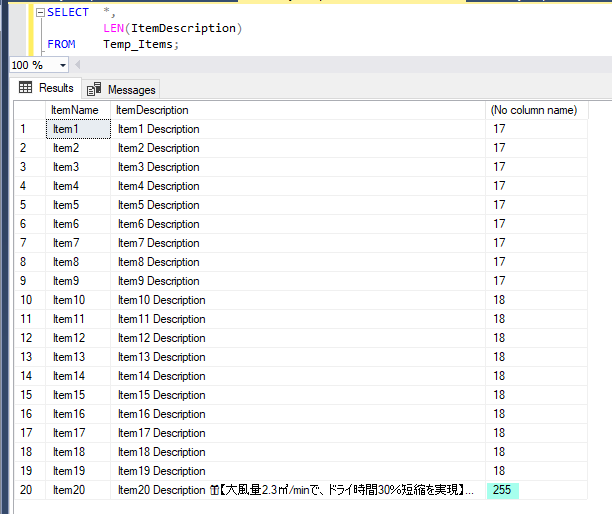The width and height of the screenshot is (612, 514).
Task: Click Temp_Items in the query editor
Action: tap(140, 44)
